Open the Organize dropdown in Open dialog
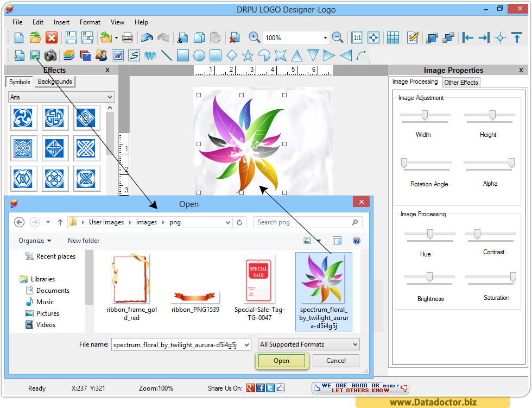This screenshot has width=532, height=408. tap(35, 241)
